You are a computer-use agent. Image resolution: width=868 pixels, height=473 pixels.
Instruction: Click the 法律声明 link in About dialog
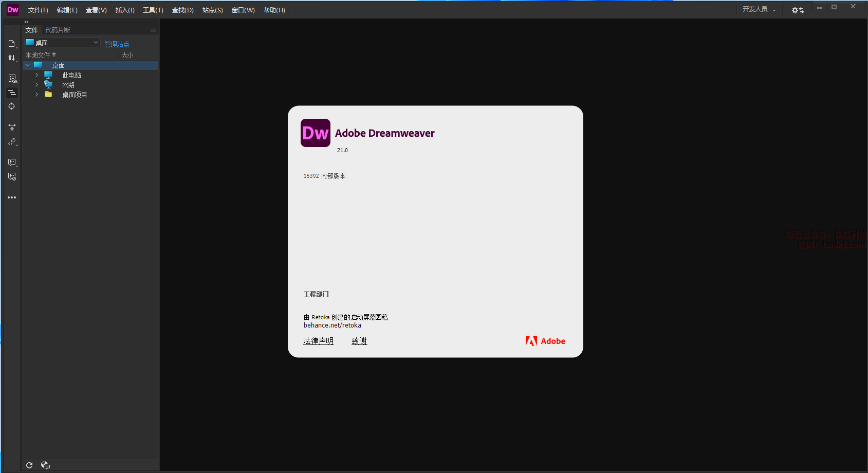tap(318, 341)
